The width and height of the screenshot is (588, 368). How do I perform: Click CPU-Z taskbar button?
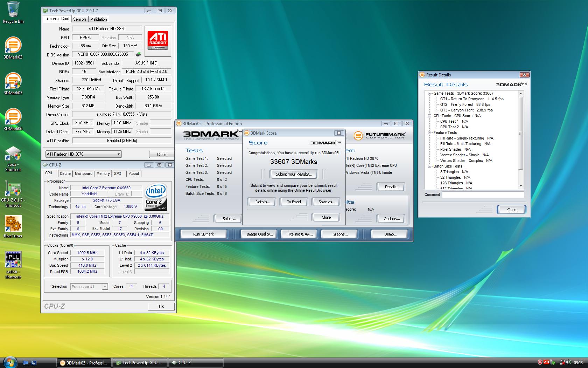click(196, 363)
